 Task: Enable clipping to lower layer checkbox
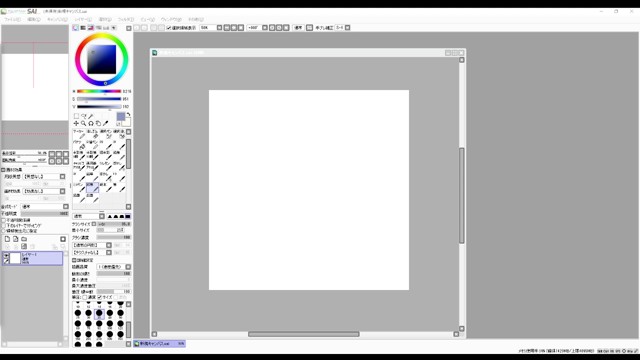pyautogui.click(x=4, y=226)
